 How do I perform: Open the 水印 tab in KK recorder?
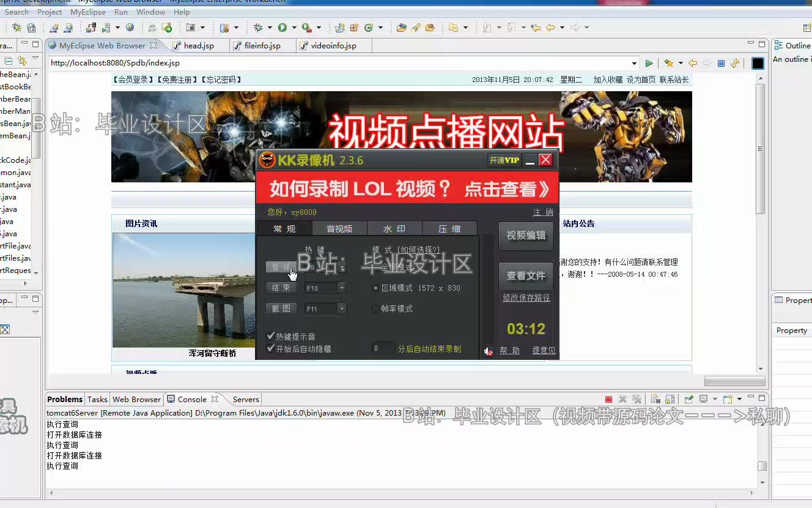click(394, 229)
